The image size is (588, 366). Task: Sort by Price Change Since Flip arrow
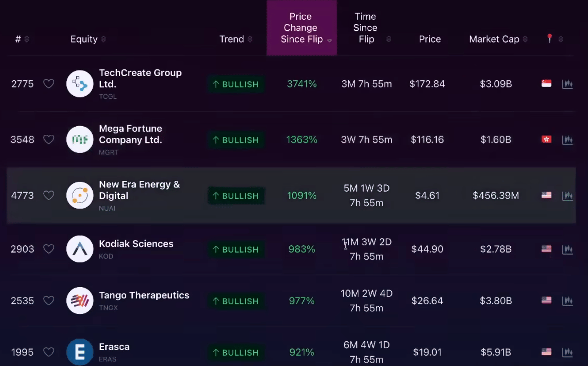329,40
